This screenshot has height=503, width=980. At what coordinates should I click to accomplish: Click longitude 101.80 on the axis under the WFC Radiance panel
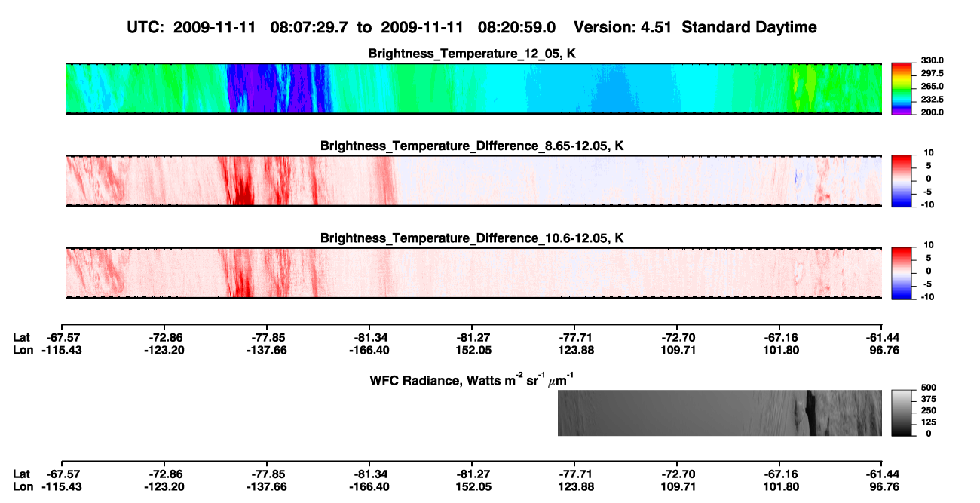point(782,486)
